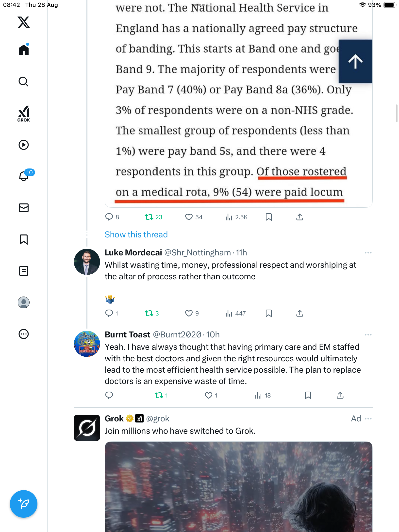
Task: Open the Lists icon in the sidebar
Action: tap(24, 271)
